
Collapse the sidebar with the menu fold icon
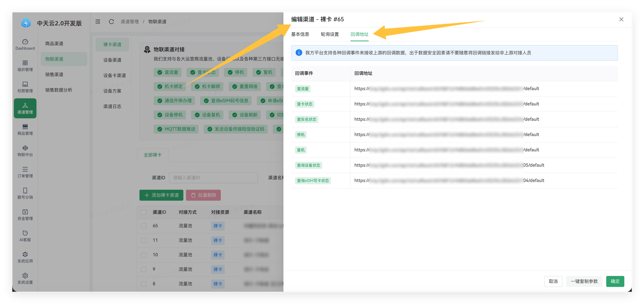[x=98, y=22]
